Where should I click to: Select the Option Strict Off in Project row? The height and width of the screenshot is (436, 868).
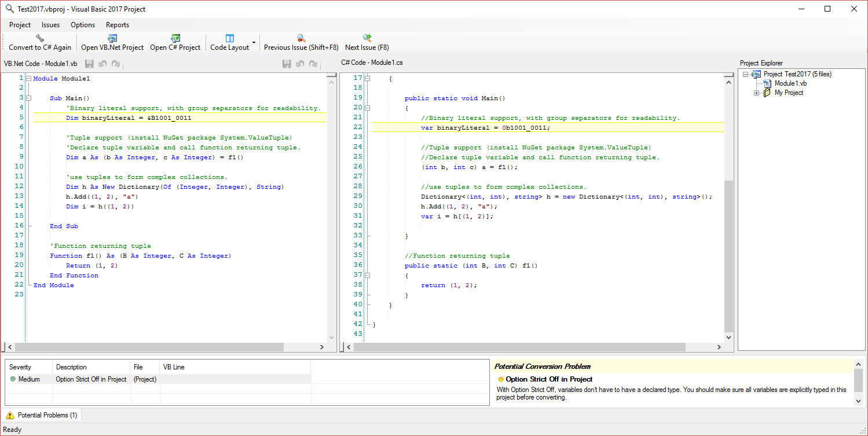[158, 379]
